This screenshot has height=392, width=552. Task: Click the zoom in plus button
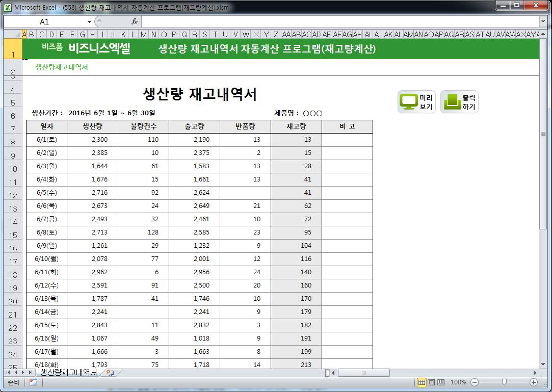[534, 382]
